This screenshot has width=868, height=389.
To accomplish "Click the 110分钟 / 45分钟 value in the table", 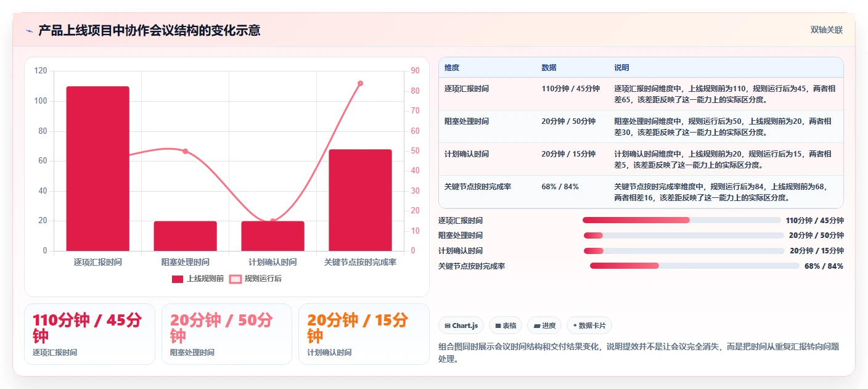I will tap(570, 89).
